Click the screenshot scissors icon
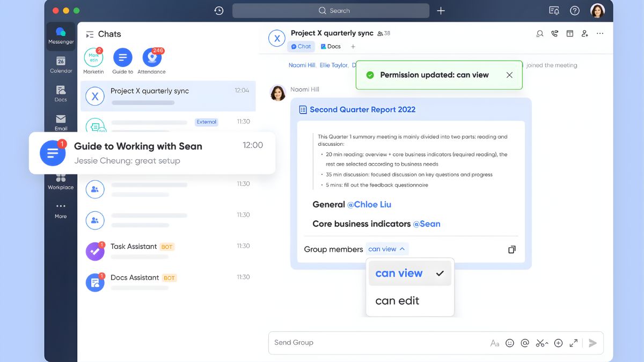The height and width of the screenshot is (362, 644). [x=540, y=343]
